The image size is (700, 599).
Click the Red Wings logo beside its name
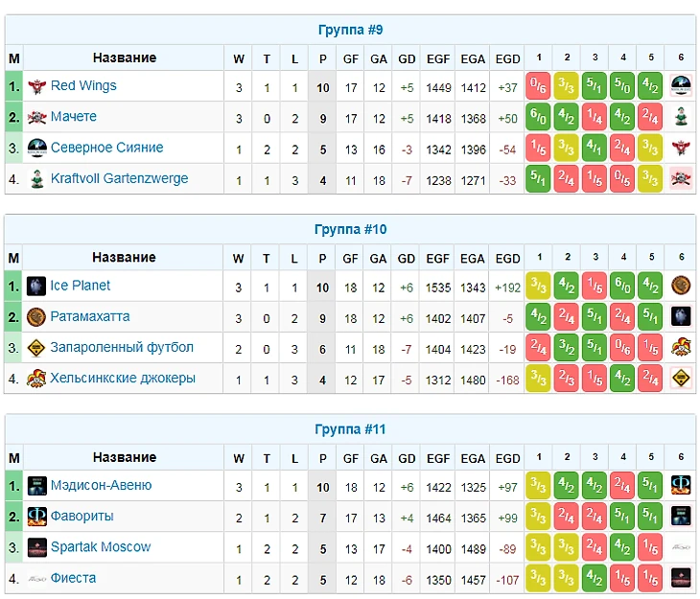37,86
